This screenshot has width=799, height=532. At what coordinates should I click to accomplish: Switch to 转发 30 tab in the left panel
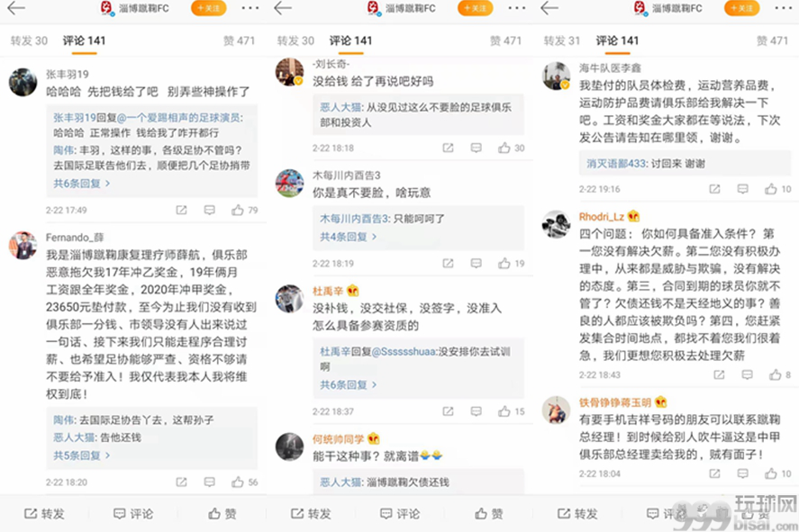coord(29,41)
